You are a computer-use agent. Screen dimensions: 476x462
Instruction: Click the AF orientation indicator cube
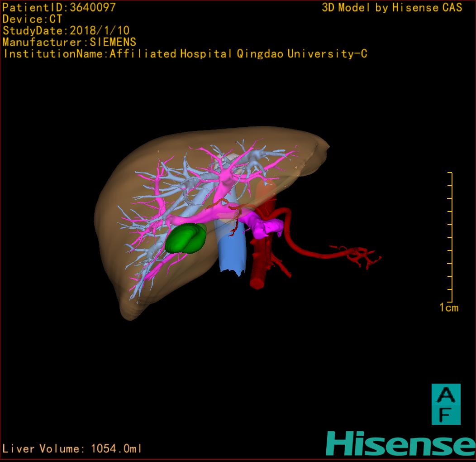tap(446, 404)
